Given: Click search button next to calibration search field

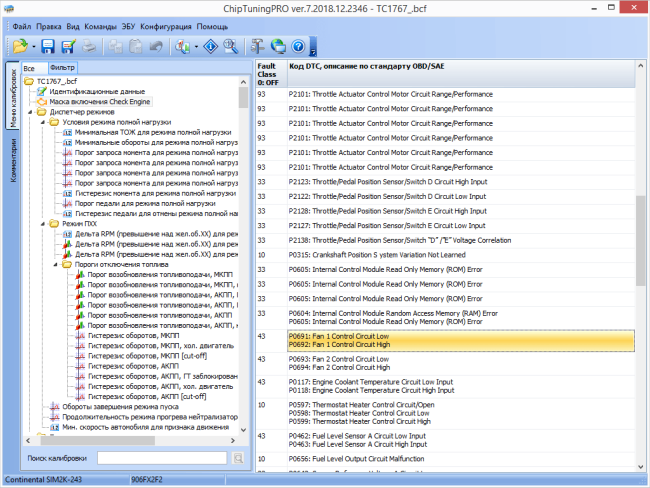Looking at the screenshot, I should [238, 458].
